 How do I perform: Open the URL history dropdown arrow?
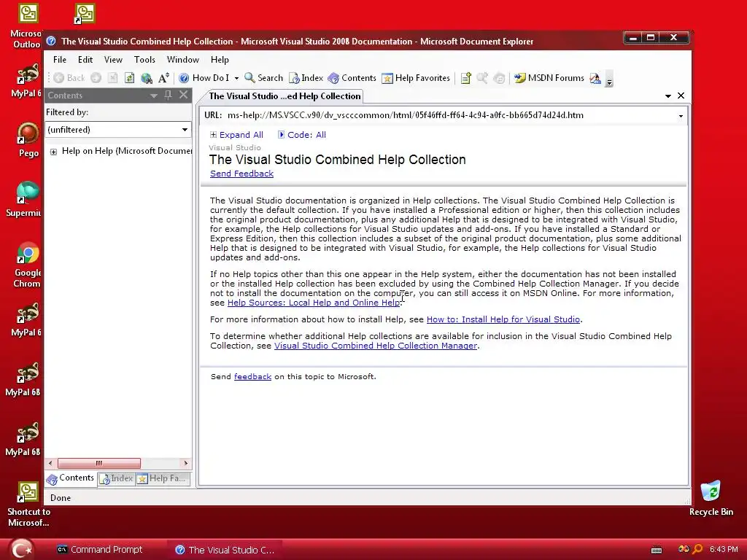[681, 116]
